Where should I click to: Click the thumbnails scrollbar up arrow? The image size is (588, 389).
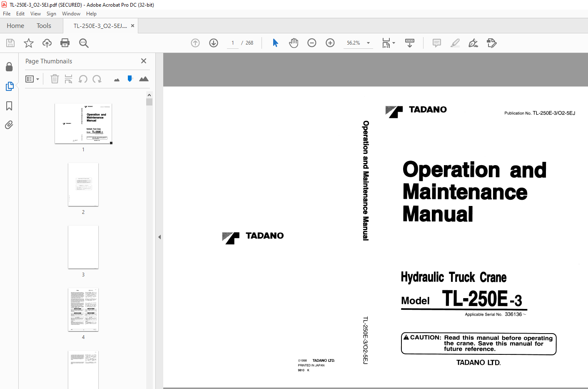(149, 95)
